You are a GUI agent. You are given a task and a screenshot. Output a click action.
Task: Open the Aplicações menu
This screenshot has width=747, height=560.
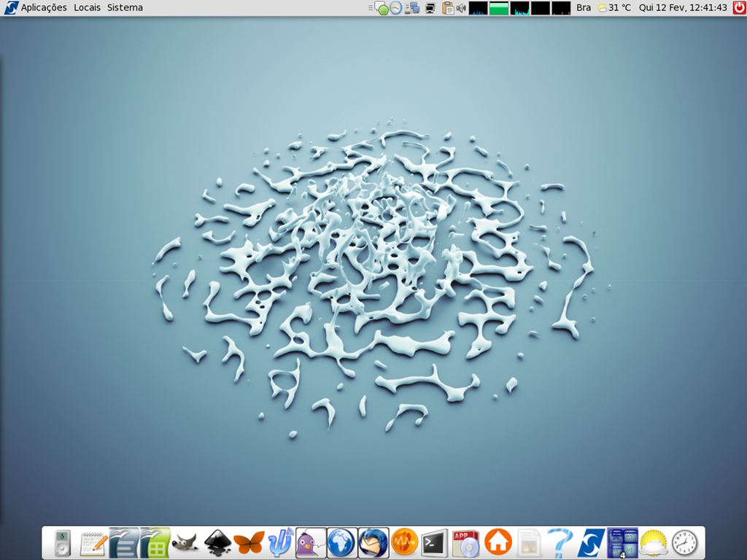(44, 7)
